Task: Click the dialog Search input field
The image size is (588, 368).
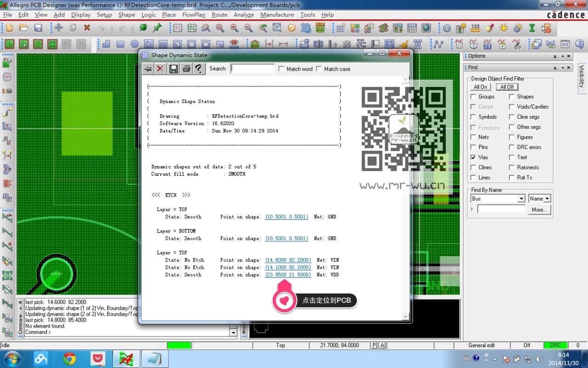Action: point(252,69)
